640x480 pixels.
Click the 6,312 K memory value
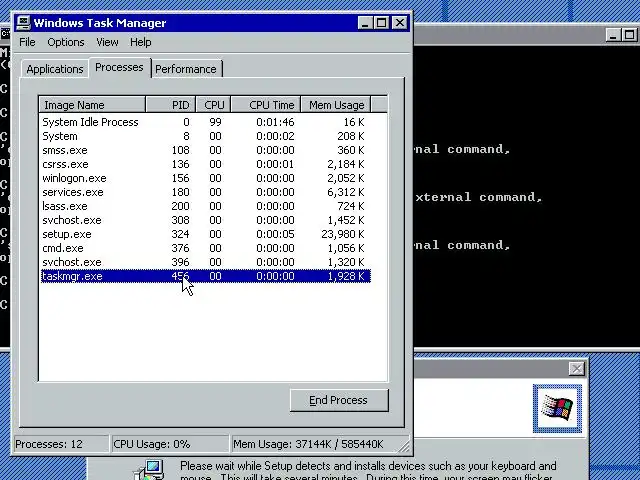click(x=346, y=192)
